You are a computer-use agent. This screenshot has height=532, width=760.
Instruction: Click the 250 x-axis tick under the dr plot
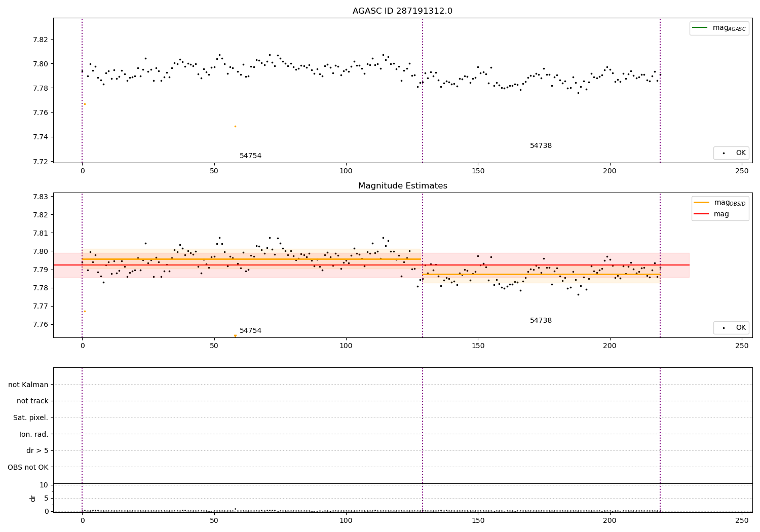pos(742,521)
